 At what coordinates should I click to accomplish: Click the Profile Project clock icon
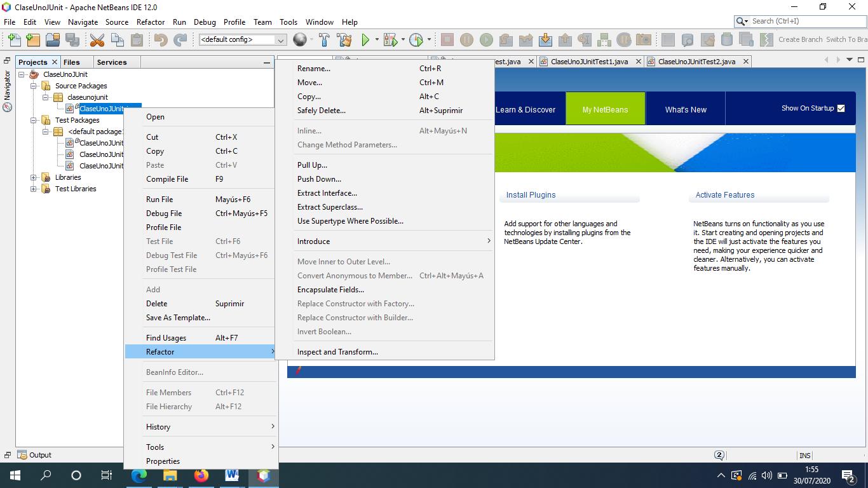tap(416, 39)
